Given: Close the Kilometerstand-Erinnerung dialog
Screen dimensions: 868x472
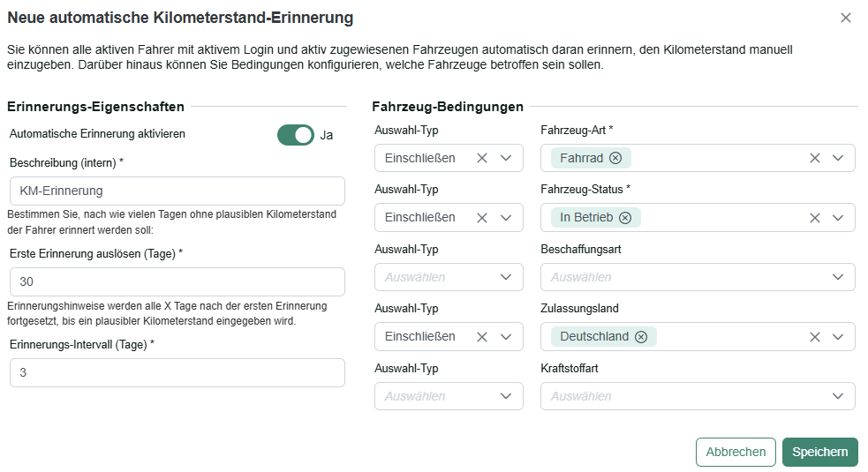Looking at the screenshot, I should 846,18.
